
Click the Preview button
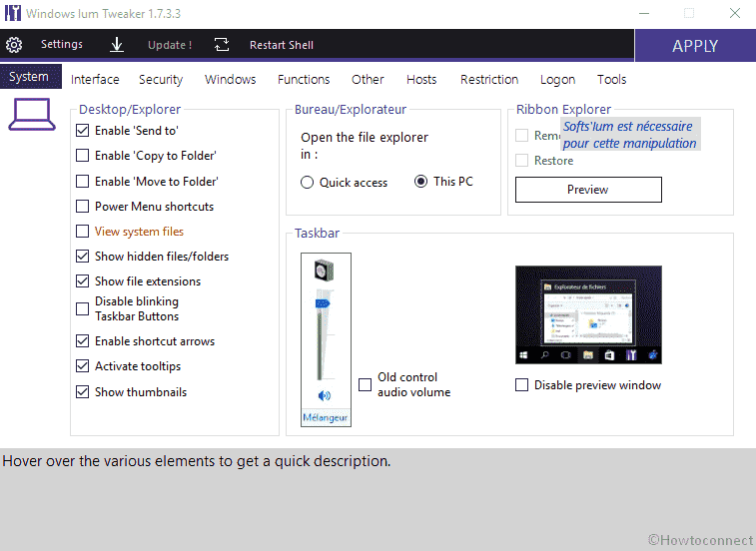pos(588,190)
